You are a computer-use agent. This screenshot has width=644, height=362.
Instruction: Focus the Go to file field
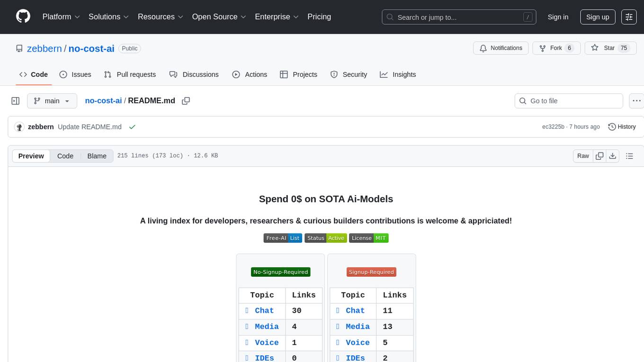[569, 101]
